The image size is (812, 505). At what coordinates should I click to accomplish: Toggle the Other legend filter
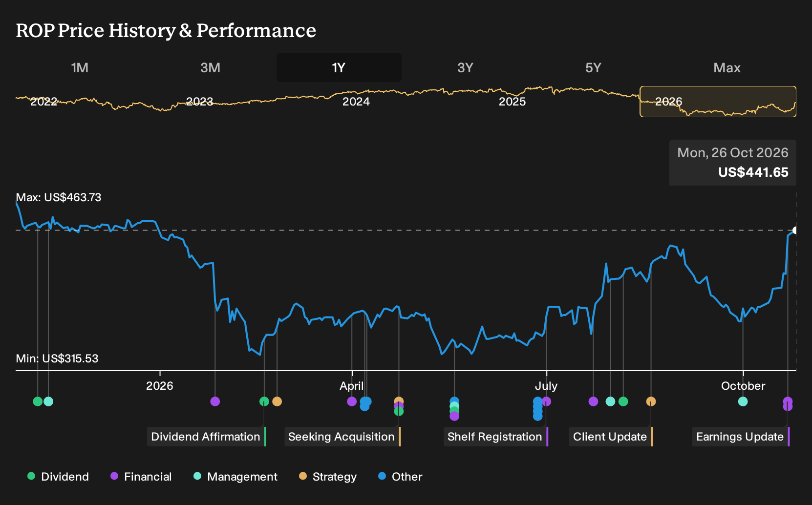(400, 477)
